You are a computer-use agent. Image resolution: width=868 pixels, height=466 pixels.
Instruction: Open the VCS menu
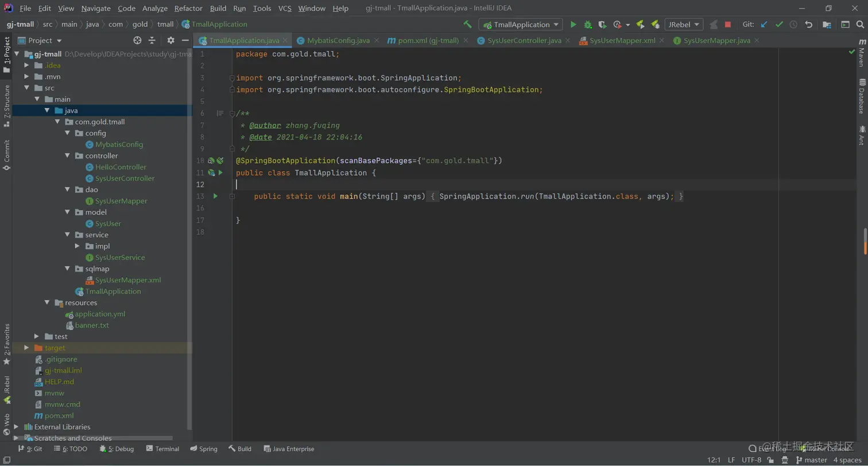click(285, 9)
